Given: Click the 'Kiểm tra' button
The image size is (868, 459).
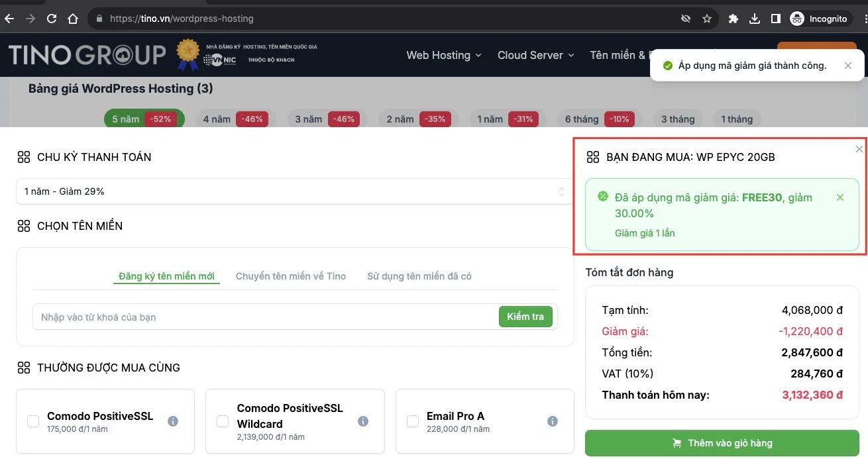Looking at the screenshot, I should coord(525,317).
